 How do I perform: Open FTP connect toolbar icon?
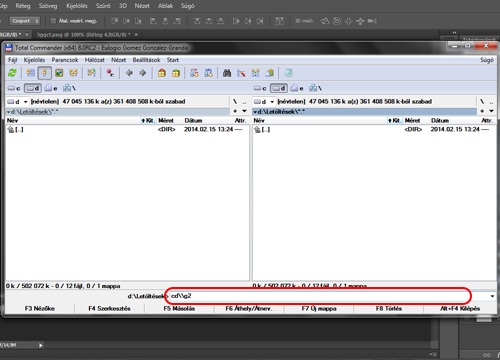(x=194, y=73)
